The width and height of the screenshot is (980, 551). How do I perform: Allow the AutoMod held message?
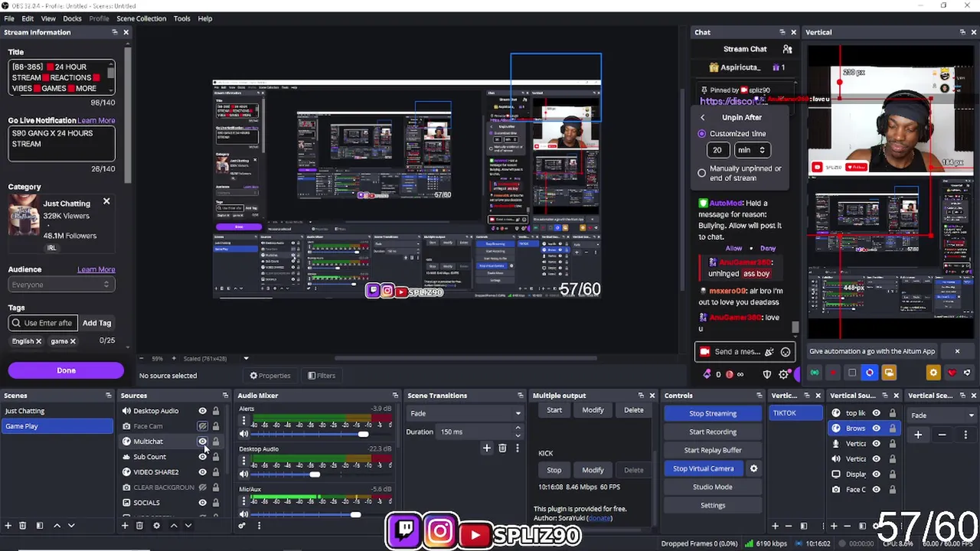pyautogui.click(x=733, y=248)
